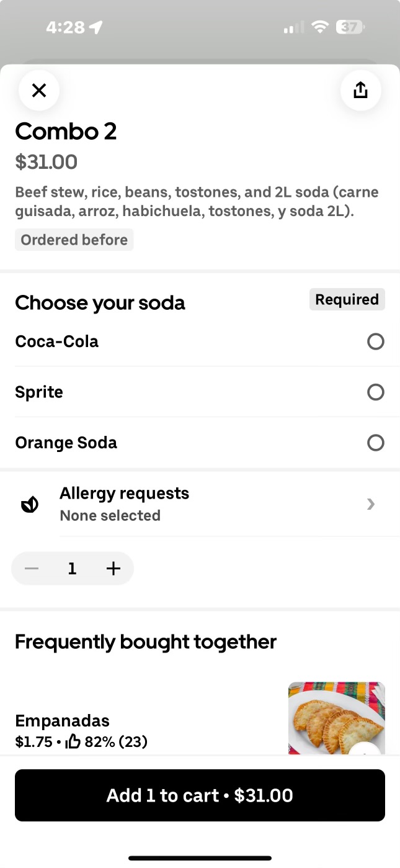Tap the Wi-Fi status icon
This screenshot has height=868, width=400.
tap(320, 27)
